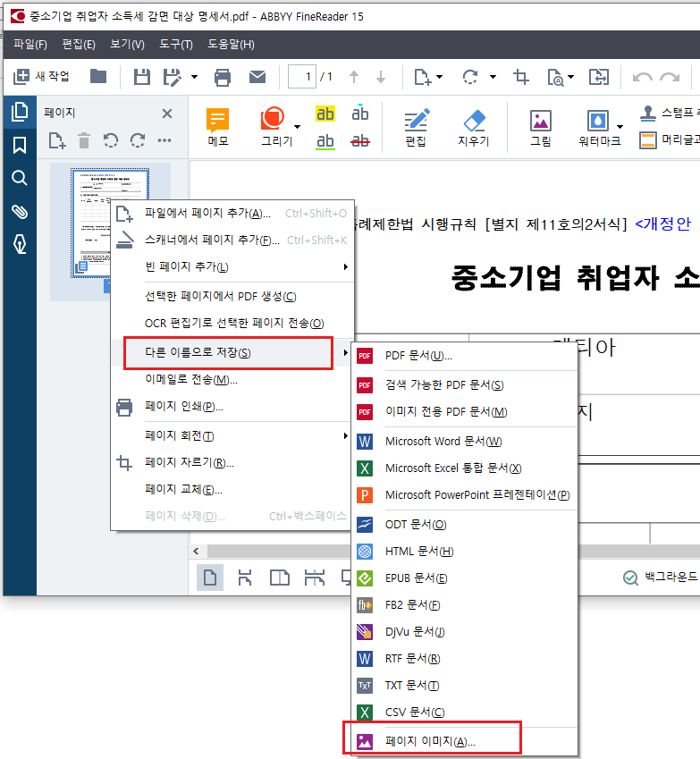This screenshot has height=759, width=700.
Task: Open the Tools (도구) menu
Action: tap(176, 45)
